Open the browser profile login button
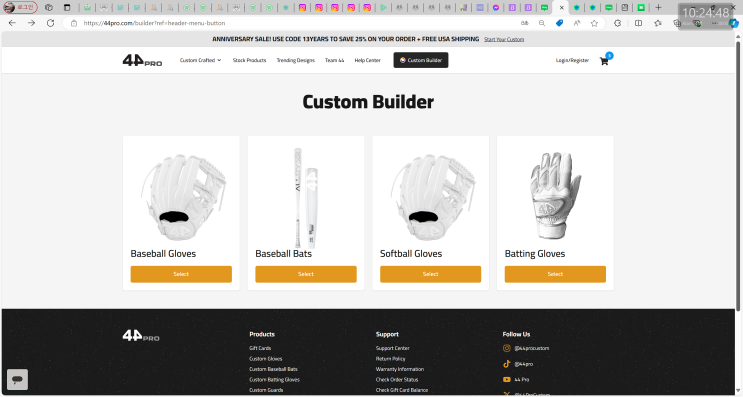Screen dimensions: 743x397 click(x=20, y=7)
